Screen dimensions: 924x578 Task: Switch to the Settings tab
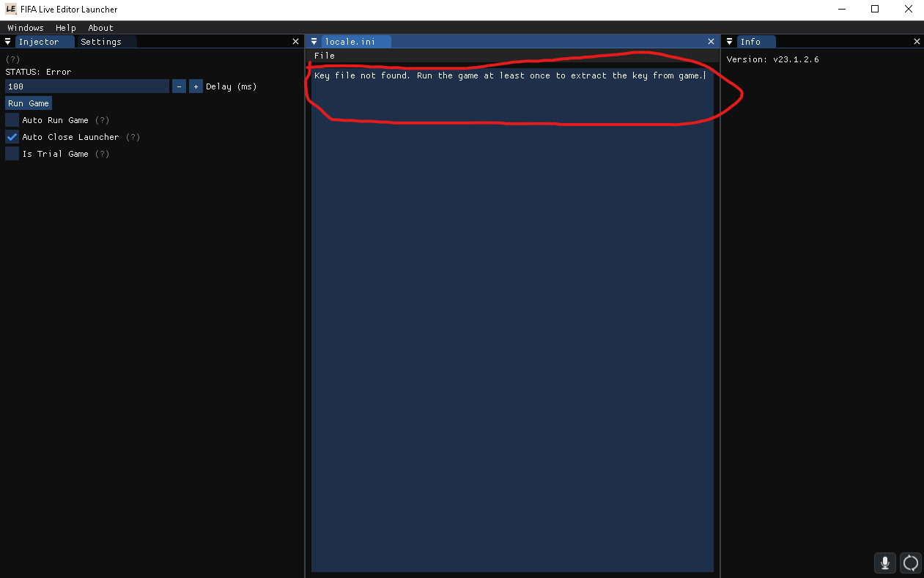pos(102,41)
